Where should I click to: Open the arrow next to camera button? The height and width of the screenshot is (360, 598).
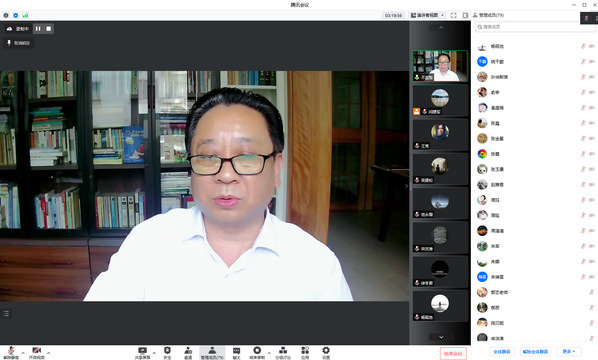48,353
